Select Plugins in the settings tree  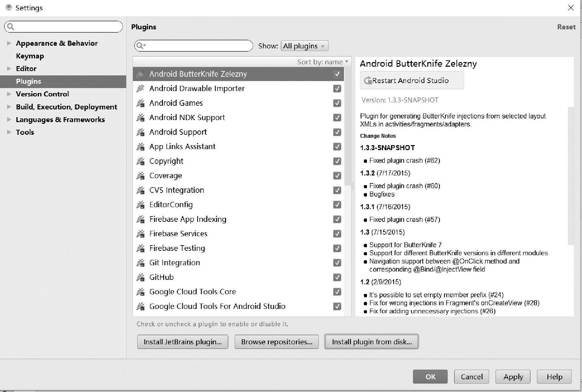click(x=63, y=81)
